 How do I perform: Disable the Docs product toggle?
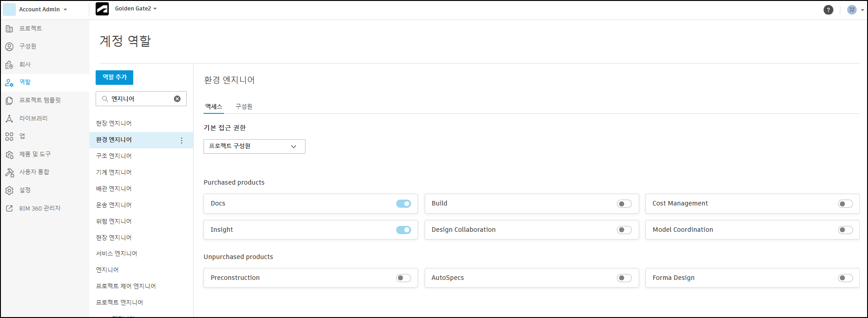[x=403, y=204]
